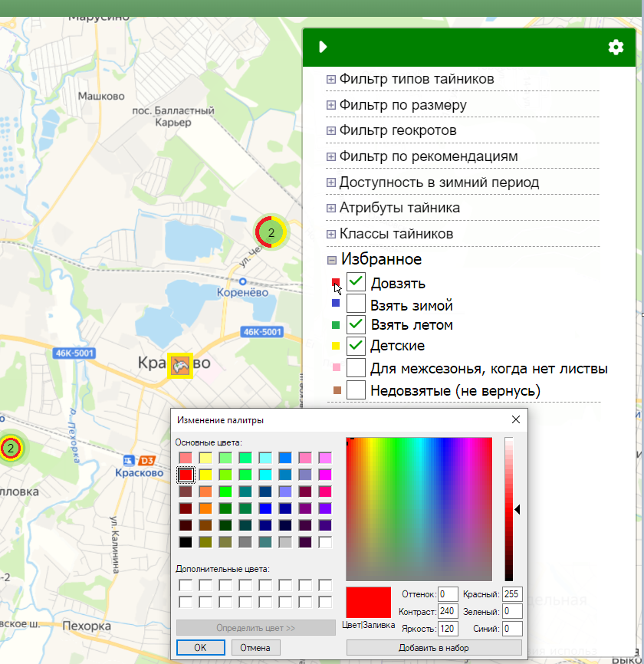This screenshot has width=644, height=664.
Task: Expand Фильтр по размеру section
Action: [331, 105]
